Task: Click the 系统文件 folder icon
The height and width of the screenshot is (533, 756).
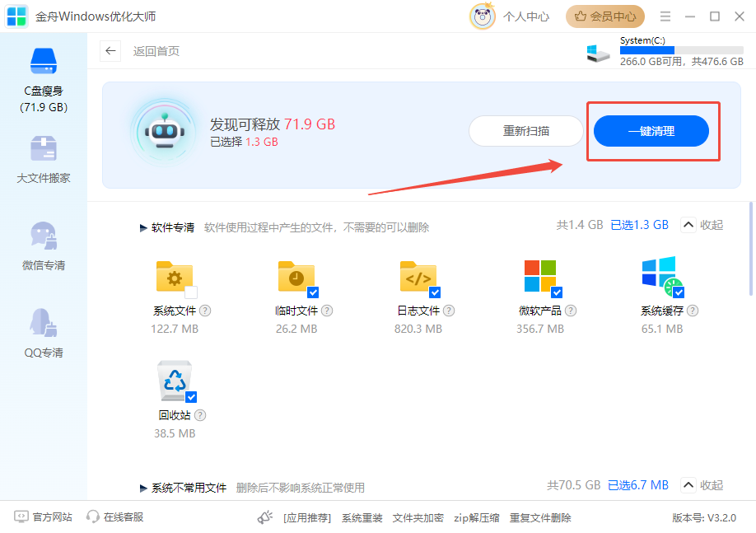Action: [x=175, y=277]
